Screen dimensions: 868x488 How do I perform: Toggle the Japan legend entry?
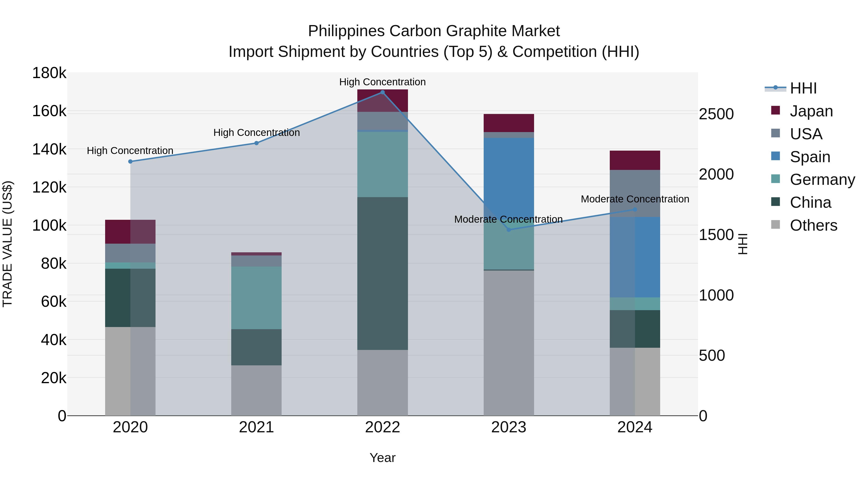pos(802,111)
